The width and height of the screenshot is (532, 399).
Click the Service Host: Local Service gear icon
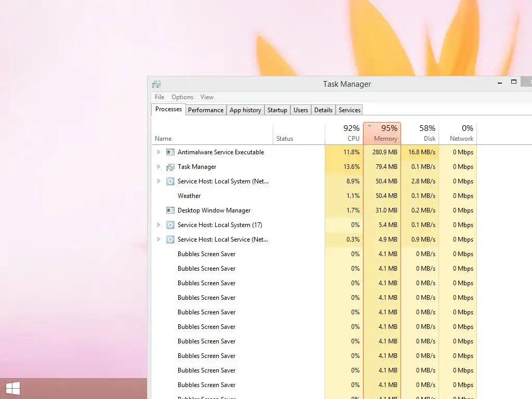(x=170, y=240)
